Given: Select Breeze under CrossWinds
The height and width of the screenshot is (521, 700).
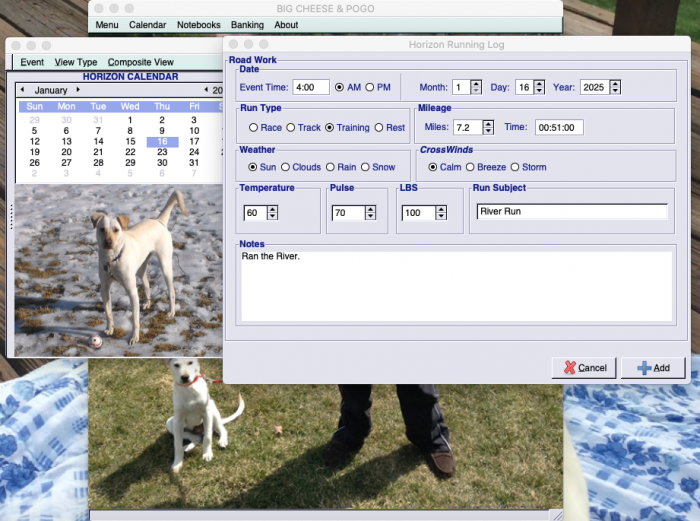Looking at the screenshot, I should (469, 167).
